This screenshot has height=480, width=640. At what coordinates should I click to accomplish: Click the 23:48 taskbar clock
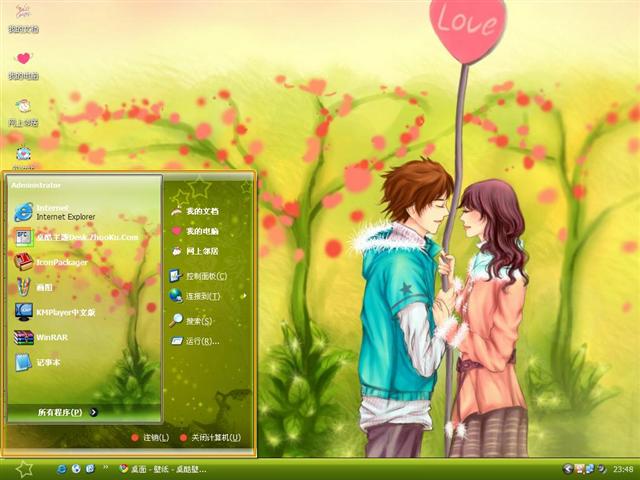[623, 469]
